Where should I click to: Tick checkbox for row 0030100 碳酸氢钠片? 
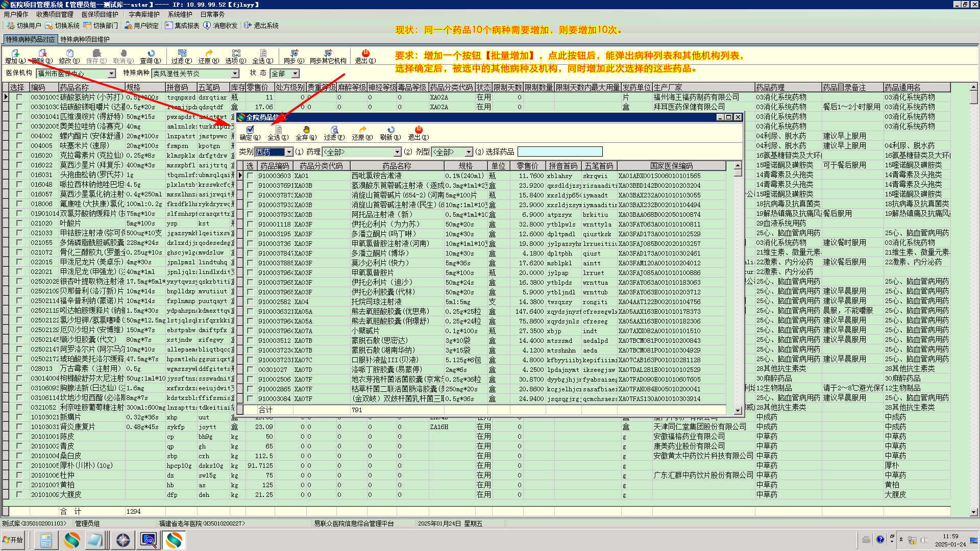[x=19, y=97]
